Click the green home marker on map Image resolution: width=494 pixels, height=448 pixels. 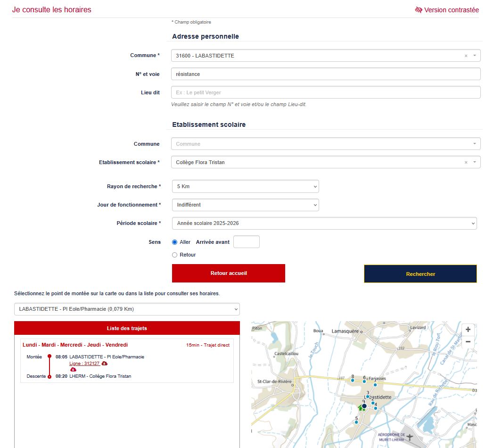[x=361, y=408]
